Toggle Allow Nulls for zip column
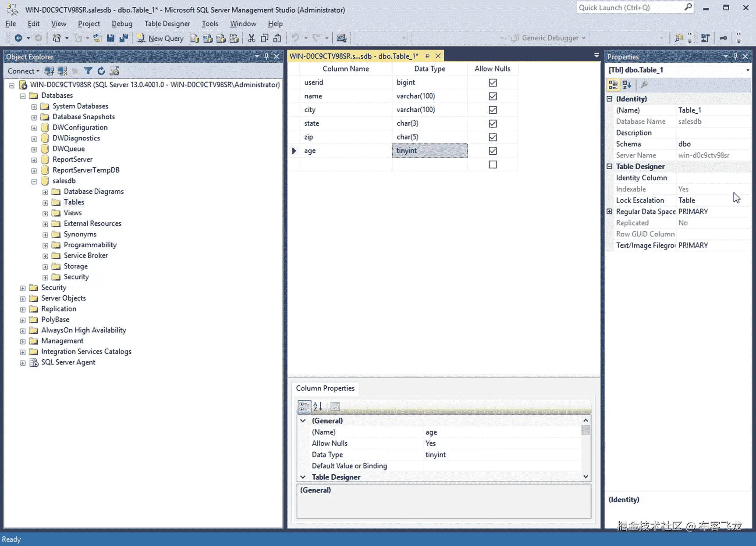 tap(493, 137)
